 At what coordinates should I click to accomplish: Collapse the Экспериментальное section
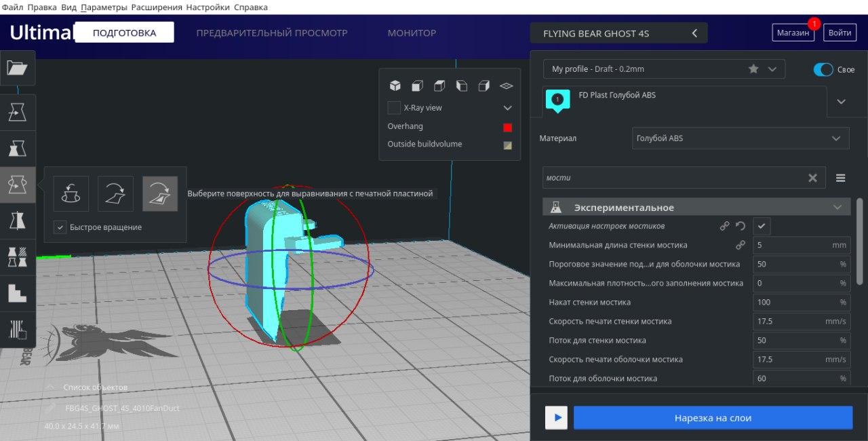point(697,207)
